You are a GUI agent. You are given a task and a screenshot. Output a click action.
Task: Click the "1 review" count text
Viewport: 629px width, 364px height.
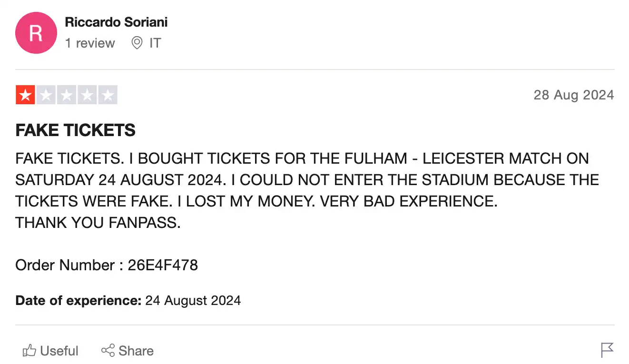[90, 43]
